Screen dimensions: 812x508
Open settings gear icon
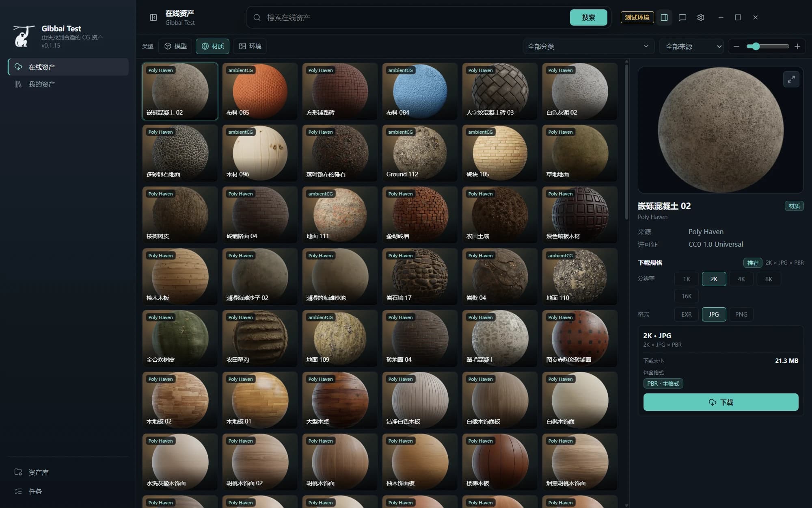tap(701, 17)
